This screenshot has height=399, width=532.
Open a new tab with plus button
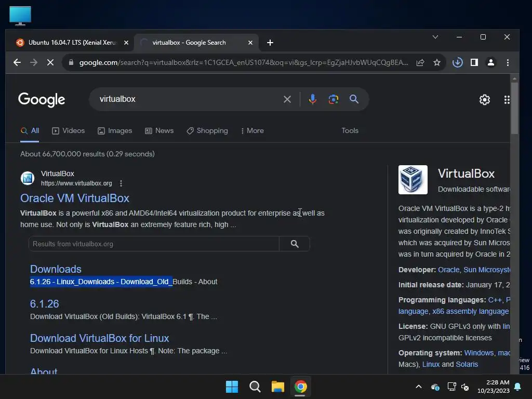pos(270,43)
